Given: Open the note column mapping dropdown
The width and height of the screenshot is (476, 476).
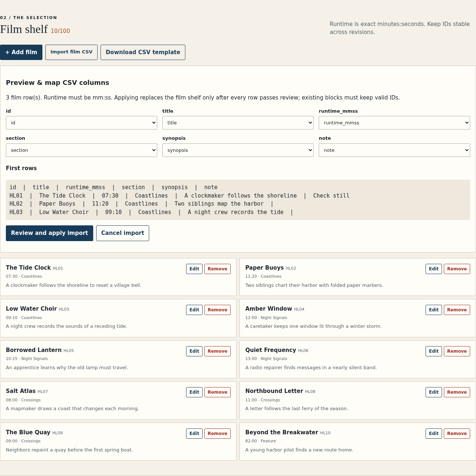Looking at the screenshot, I should [x=394, y=150].
